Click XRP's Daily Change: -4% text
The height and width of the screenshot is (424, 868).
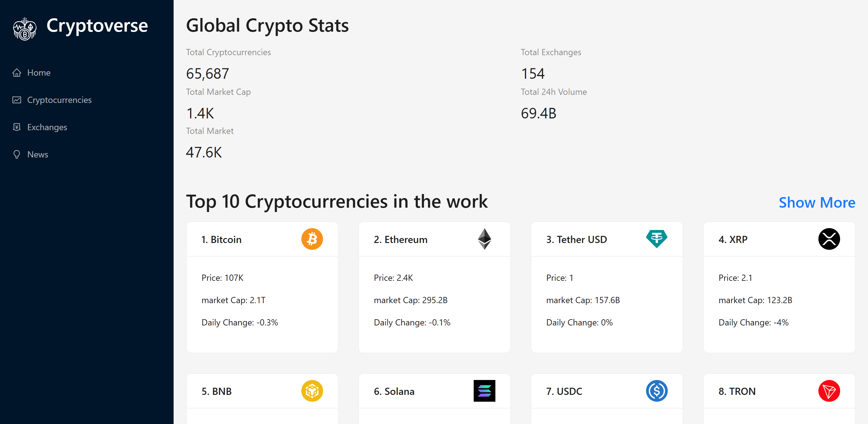pos(753,322)
